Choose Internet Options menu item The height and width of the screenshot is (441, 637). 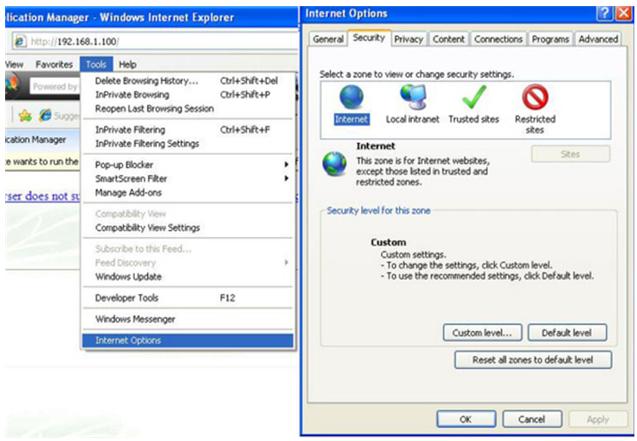pyautogui.click(x=187, y=340)
